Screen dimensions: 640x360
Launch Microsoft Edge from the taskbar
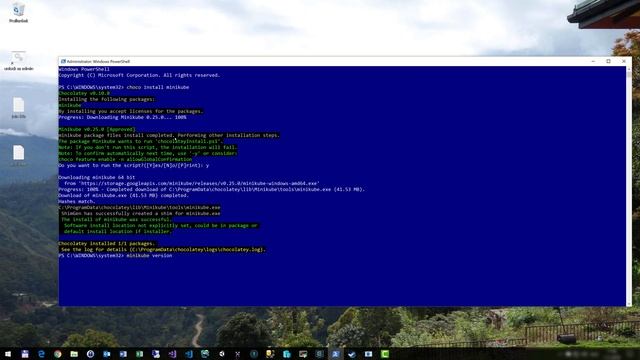pyautogui.click(x=41, y=354)
